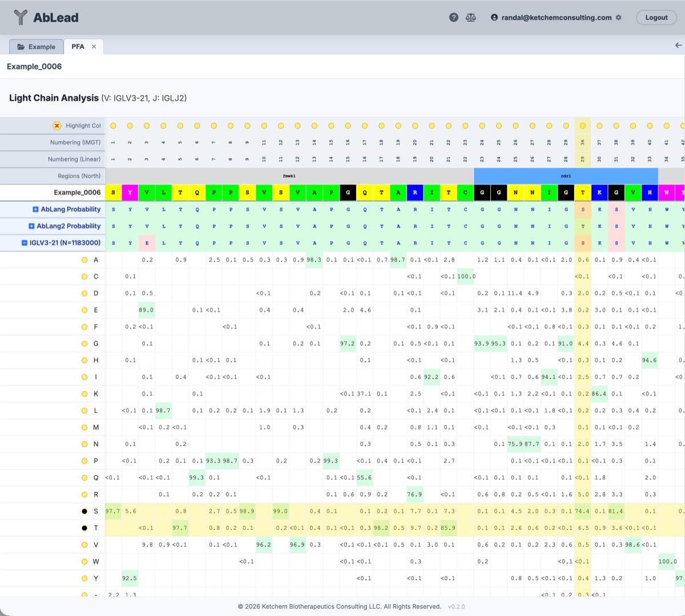Click the balance scales icon in the header
The height and width of the screenshot is (616, 685).
tap(470, 17)
